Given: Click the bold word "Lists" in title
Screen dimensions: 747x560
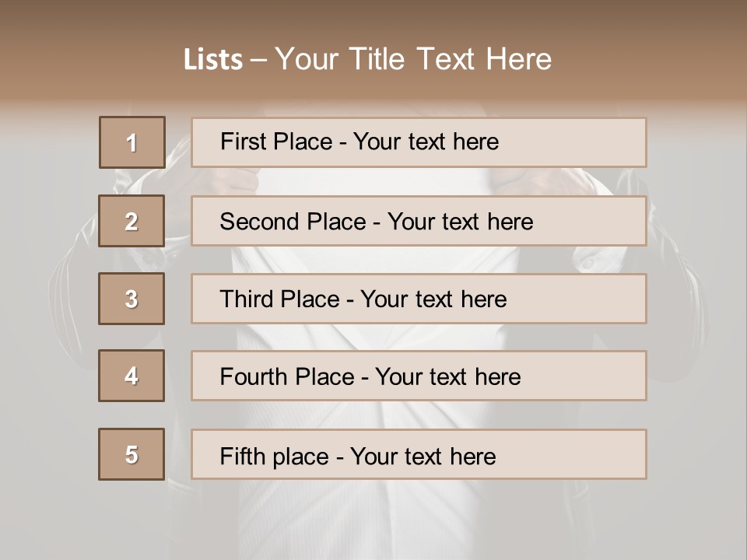Looking at the screenshot, I should (213, 59).
